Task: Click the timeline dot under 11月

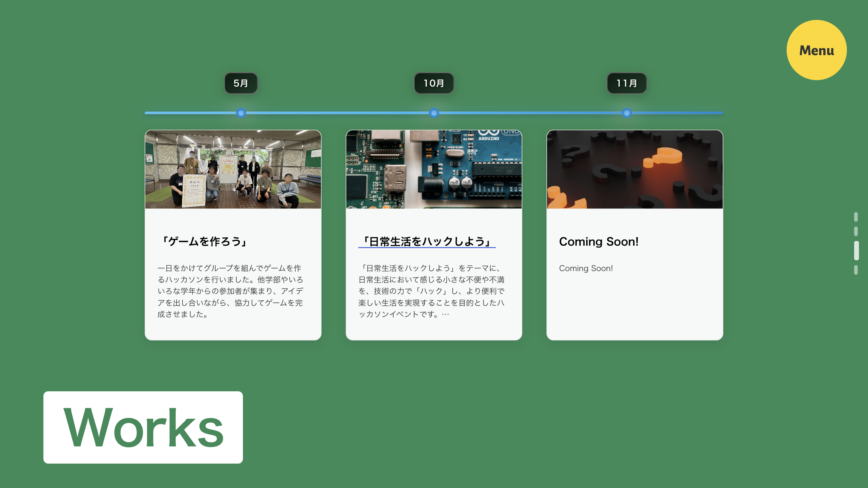Action: coord(627,113)
